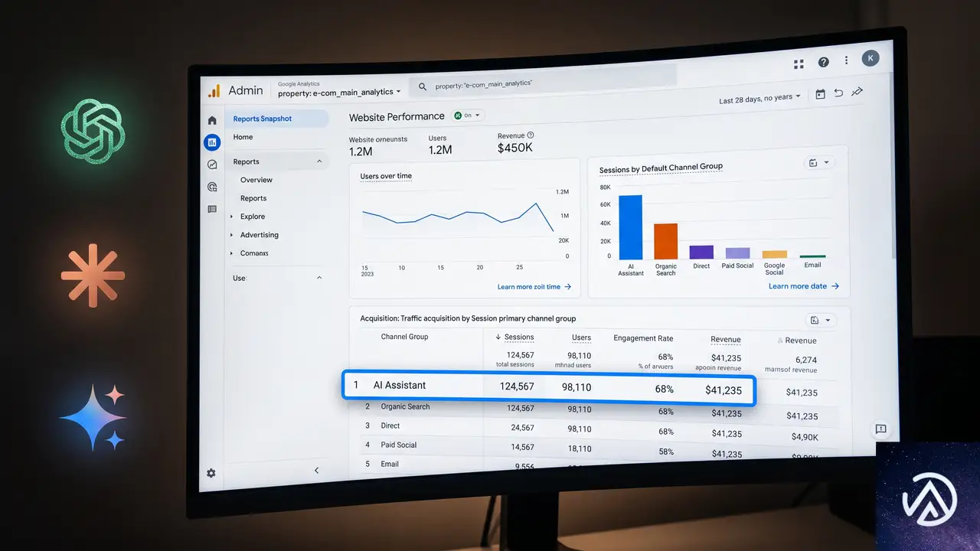The width and height of the screenshot is (980, 551).
Task: Select Reports Snapshot in the sidebar
Action: tap(263, 119)
